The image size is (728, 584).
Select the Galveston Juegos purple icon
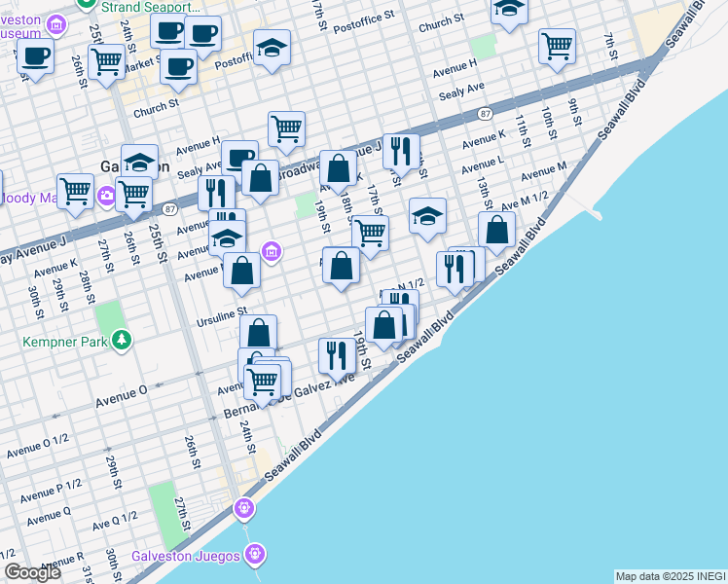(254, 554)
